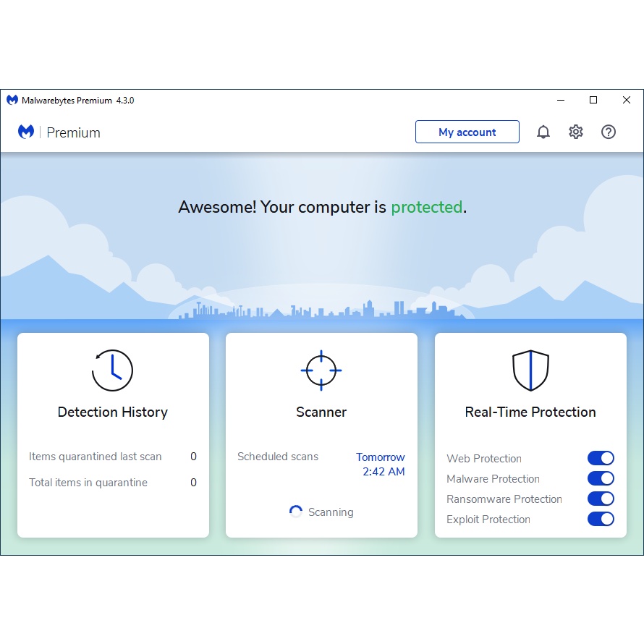Click the spinning Scanning progress indicator

pos(296,512)
